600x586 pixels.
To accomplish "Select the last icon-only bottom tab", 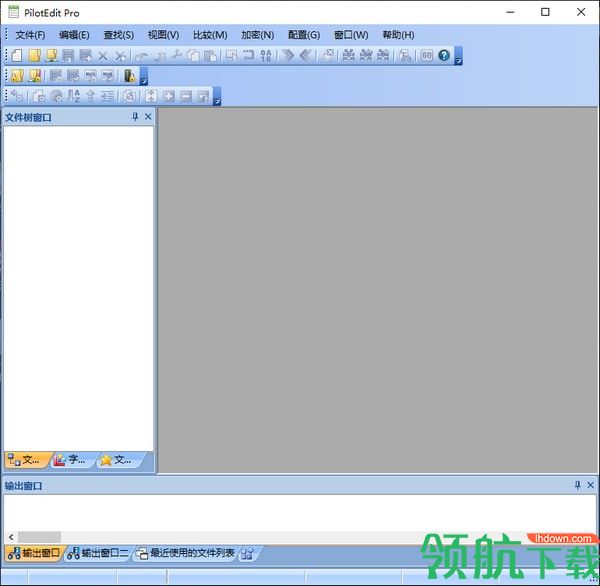I will point(248,554).
